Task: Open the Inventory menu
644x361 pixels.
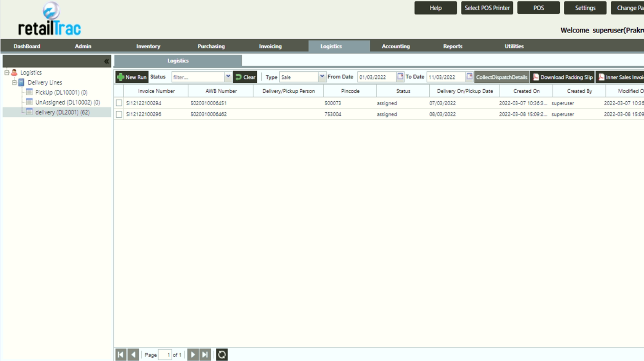Action: coord(148,46)
